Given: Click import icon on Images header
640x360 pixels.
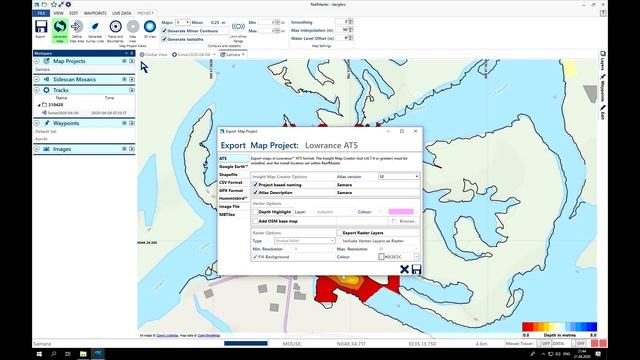Looking at the screenshot, I should pos(132,149).
